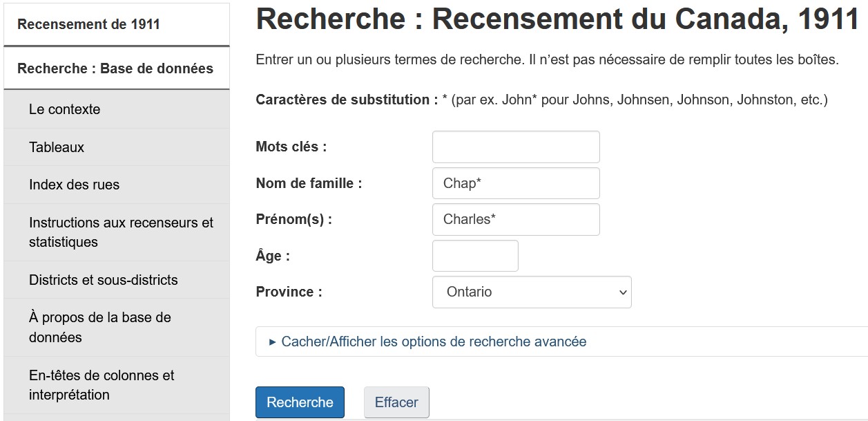The height and width of the screenshot is (421, 868).
Task: Navigate to Districts et sous-districts
Action: pyautogui.click(x=103, y=280)
